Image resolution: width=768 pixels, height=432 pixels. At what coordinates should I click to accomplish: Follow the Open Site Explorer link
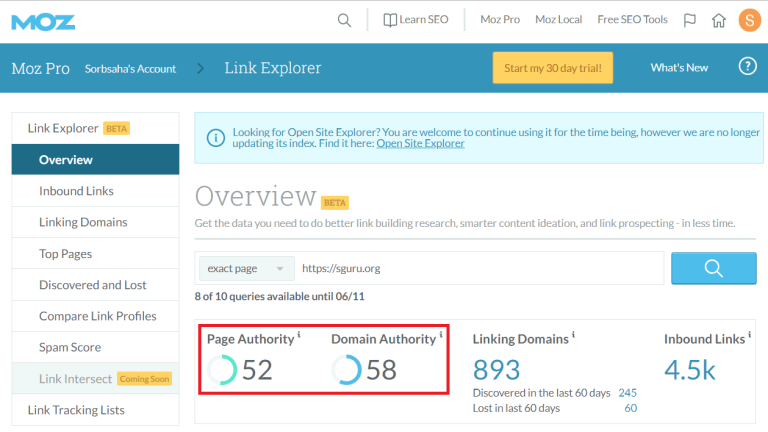point(420,144)
